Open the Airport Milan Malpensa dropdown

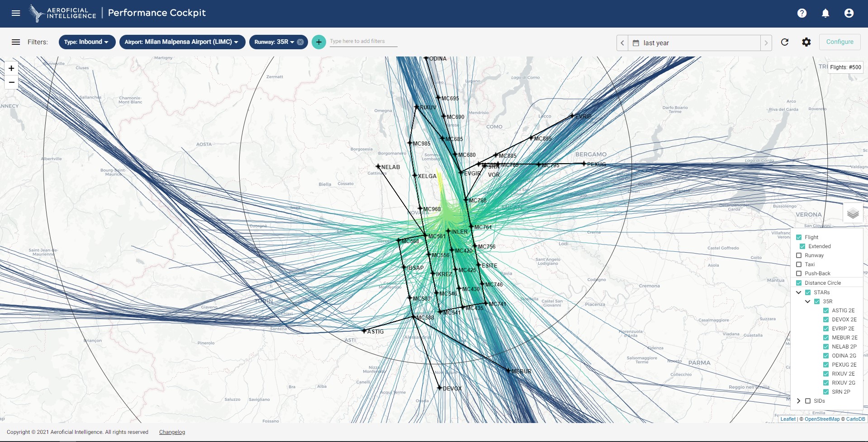182,42
